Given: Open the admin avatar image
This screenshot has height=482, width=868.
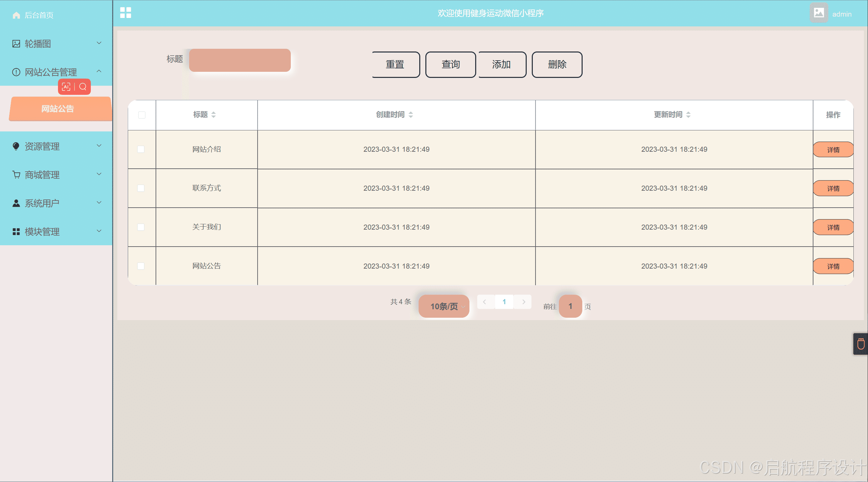Looking at the screenshot, I should click(x=819, y=13).
